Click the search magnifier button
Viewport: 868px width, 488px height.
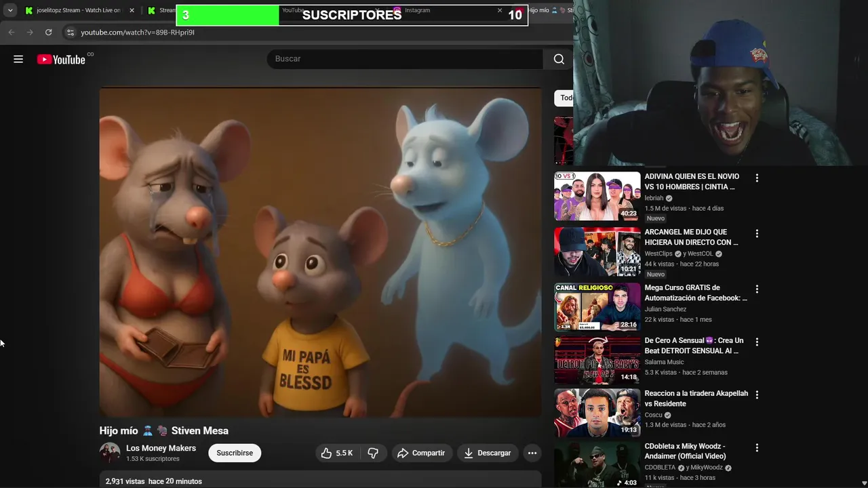click(559, 59)
